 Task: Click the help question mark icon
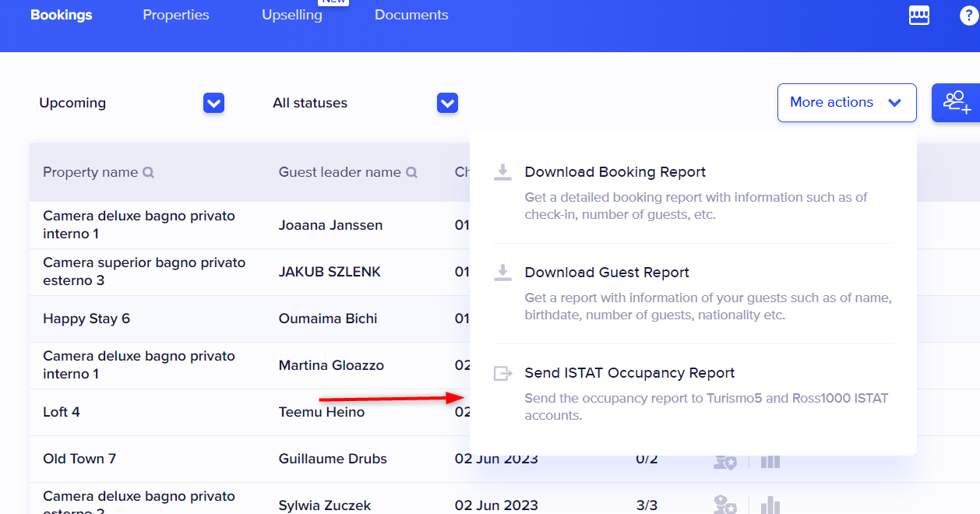tap(968, 16)
